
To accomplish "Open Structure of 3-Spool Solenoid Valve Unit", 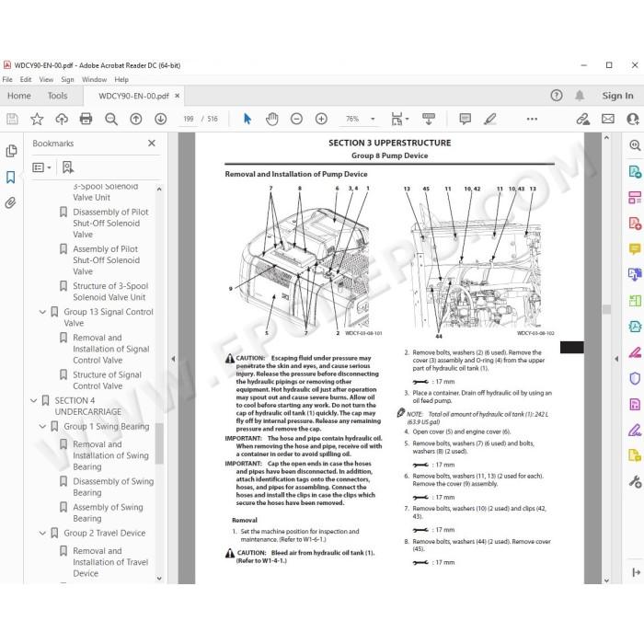I will [110, 292].
